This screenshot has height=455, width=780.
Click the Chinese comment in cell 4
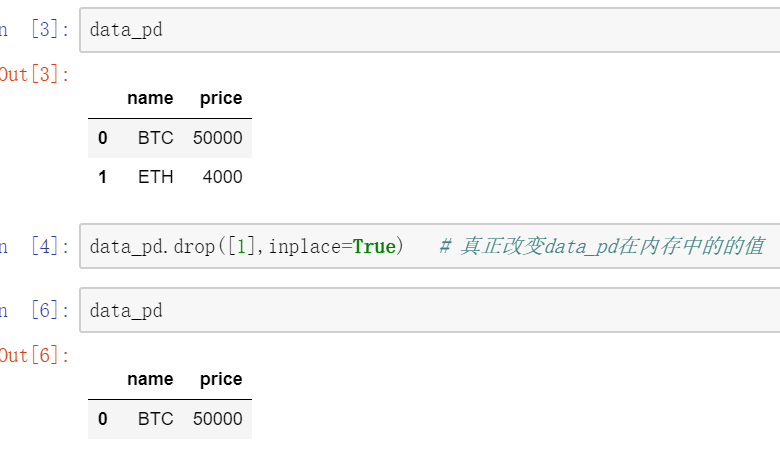tap(601, 246)
